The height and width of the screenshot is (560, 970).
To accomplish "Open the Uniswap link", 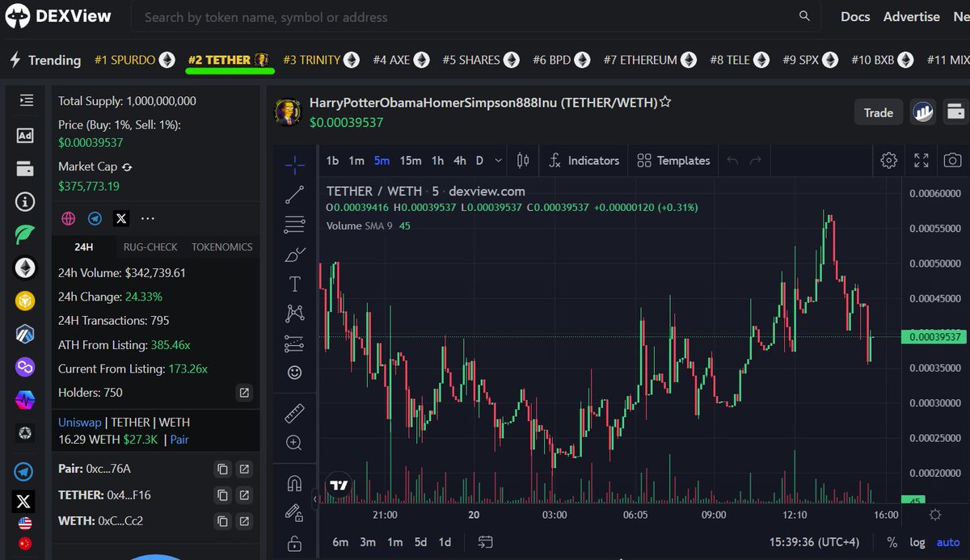I will pos(79,422).
